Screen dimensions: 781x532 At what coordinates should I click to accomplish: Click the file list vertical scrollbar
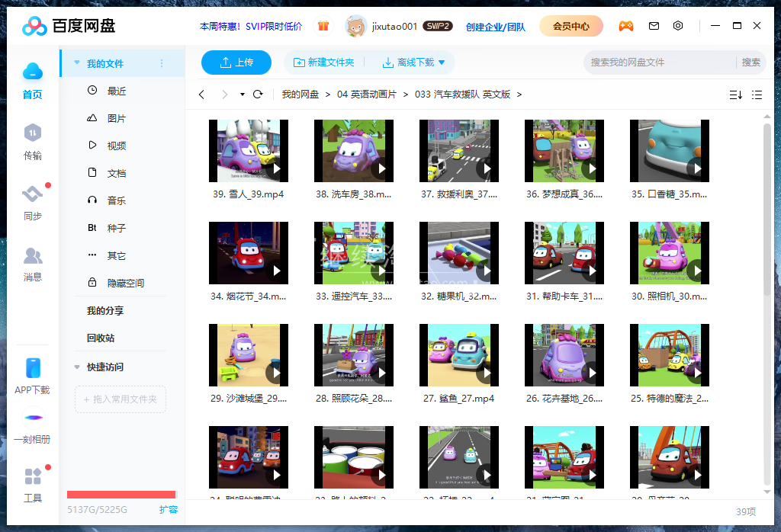(x=767, y=209)
